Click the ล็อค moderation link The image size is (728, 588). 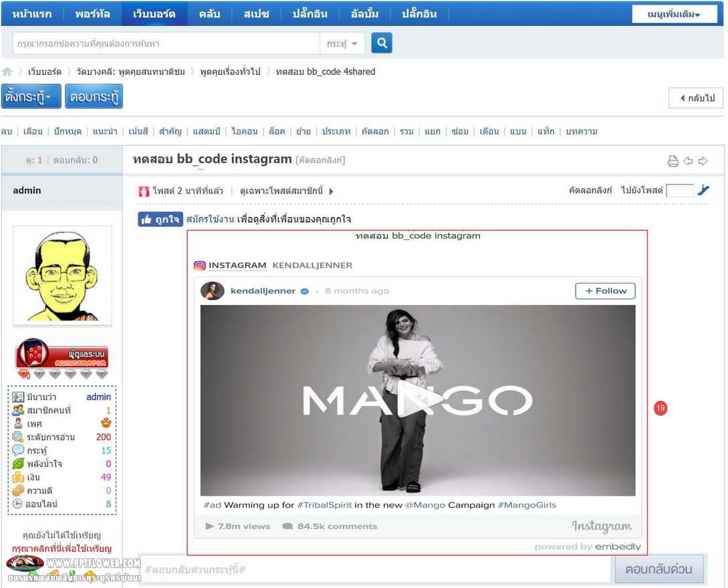[x=277, y=131]
